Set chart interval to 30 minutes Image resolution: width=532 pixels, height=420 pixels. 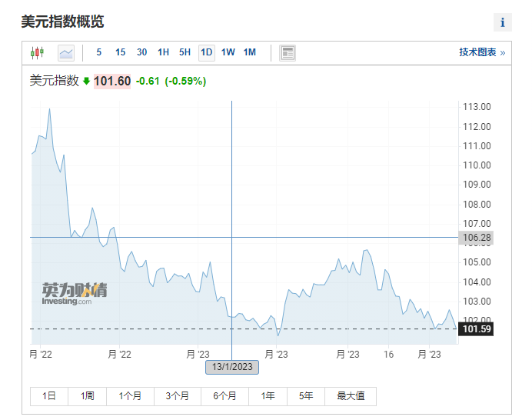click(x=141, y=52)
